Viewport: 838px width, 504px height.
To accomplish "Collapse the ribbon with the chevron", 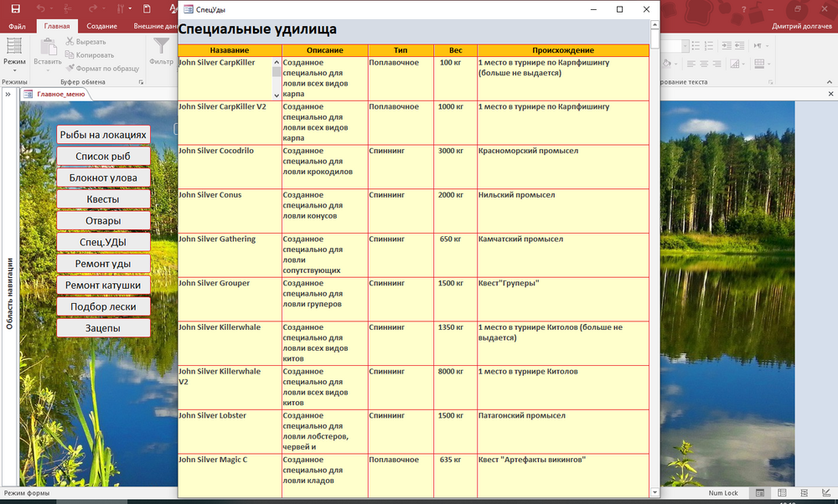I will [x=830, y=82].
